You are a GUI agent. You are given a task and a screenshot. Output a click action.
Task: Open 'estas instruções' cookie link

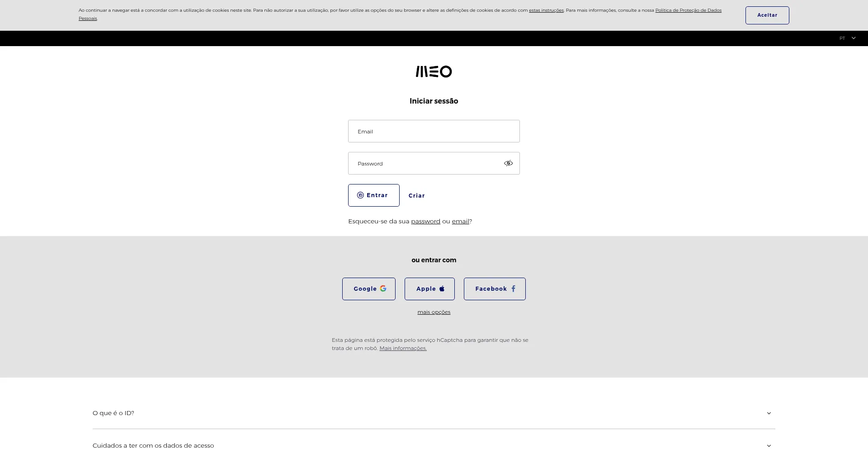point(546,10)
